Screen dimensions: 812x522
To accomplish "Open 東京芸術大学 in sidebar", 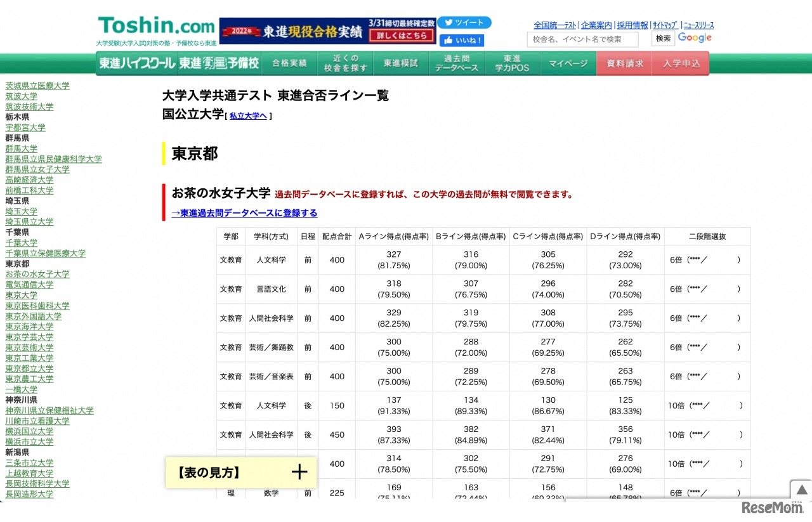I will coord(29,348).
